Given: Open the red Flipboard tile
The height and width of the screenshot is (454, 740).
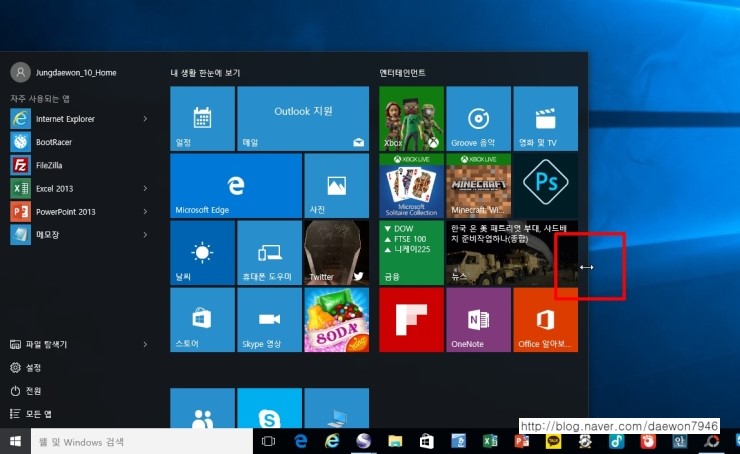Looking at the screenshot, I should point(412,320).
